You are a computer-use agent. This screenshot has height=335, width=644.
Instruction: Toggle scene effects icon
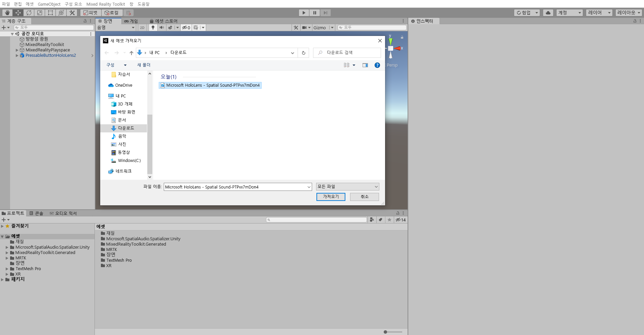point(170,28)
